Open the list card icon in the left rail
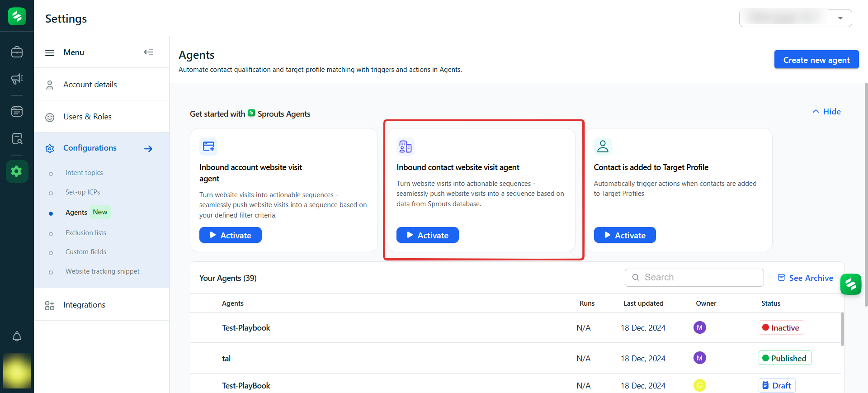 (x=17, y=111)
